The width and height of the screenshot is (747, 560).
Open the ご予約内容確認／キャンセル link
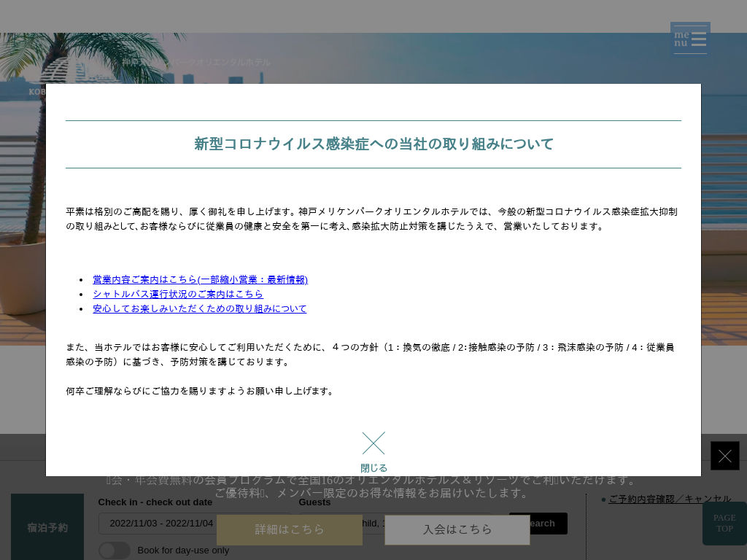pyautogui.click(x=670, y=499)
